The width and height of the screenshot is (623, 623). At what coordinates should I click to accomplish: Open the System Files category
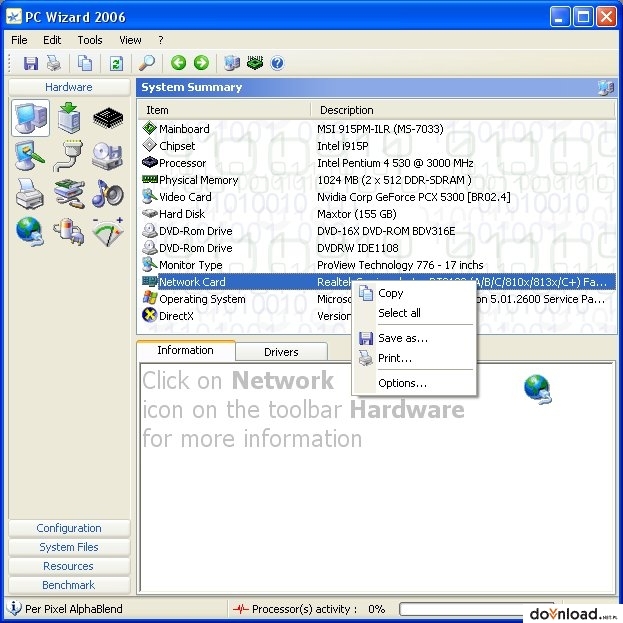pyautogui.click(x=69, y=547)
